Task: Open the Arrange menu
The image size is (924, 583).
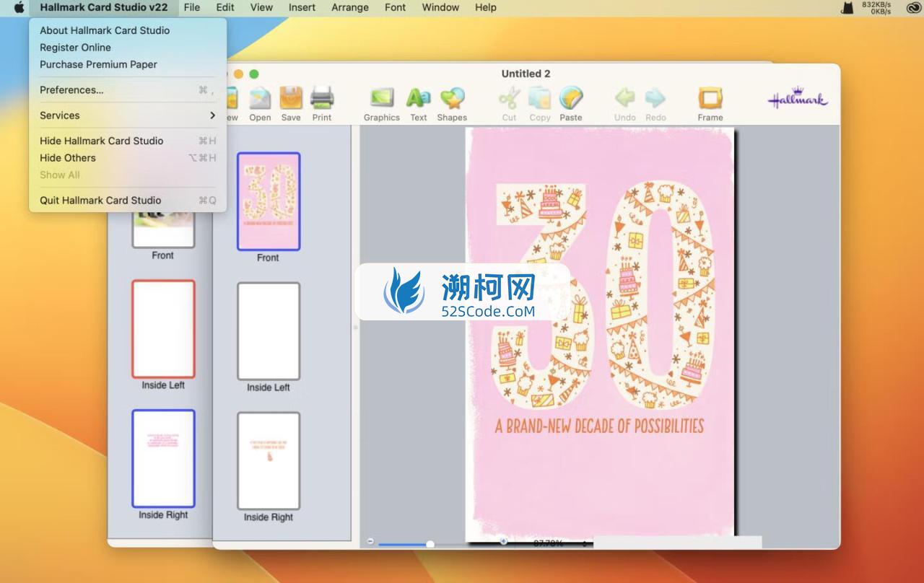Action: tap(350, 8)
